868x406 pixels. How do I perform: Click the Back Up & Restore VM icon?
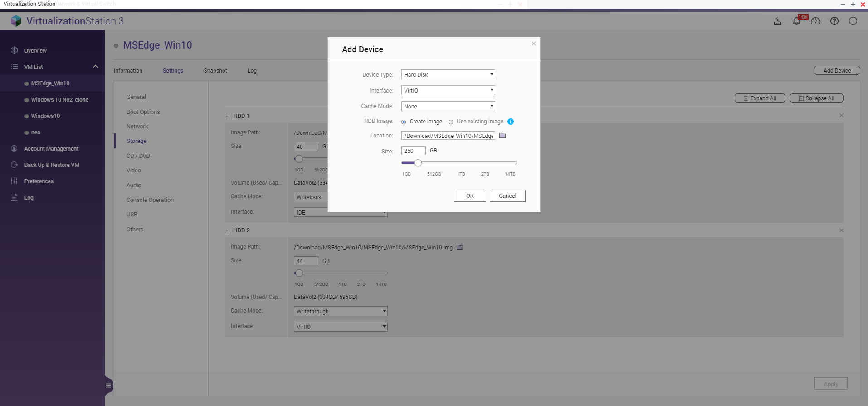14,165
